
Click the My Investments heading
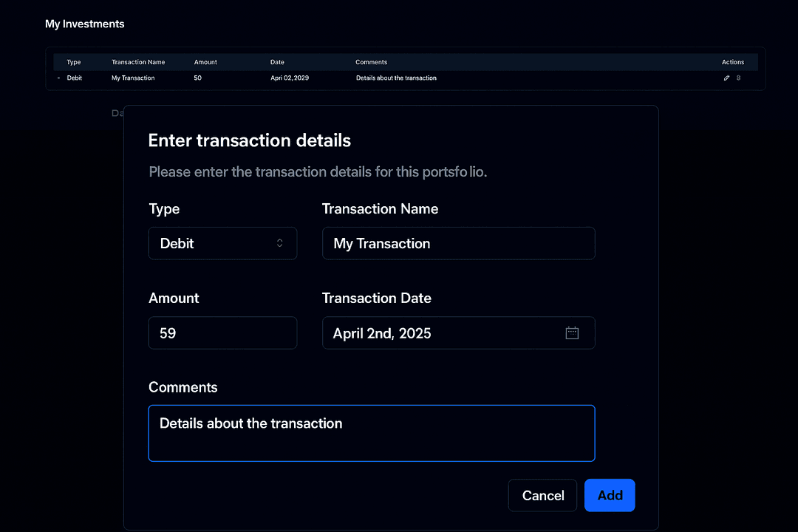click(x=84, y=24)
